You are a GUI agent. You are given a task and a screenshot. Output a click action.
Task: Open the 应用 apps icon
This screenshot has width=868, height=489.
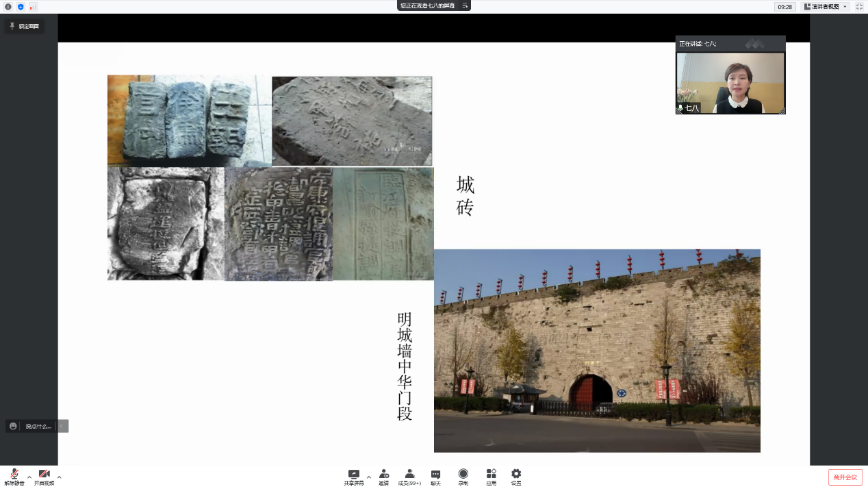(x=491, y=475)
